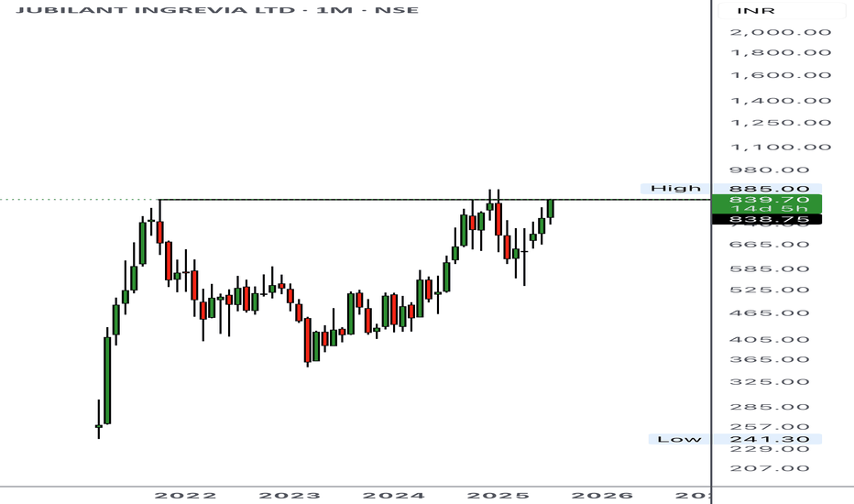Viewport: 854px width, 504px height.
Task: Click the 207.00 price label
Action: pos(769,468)
